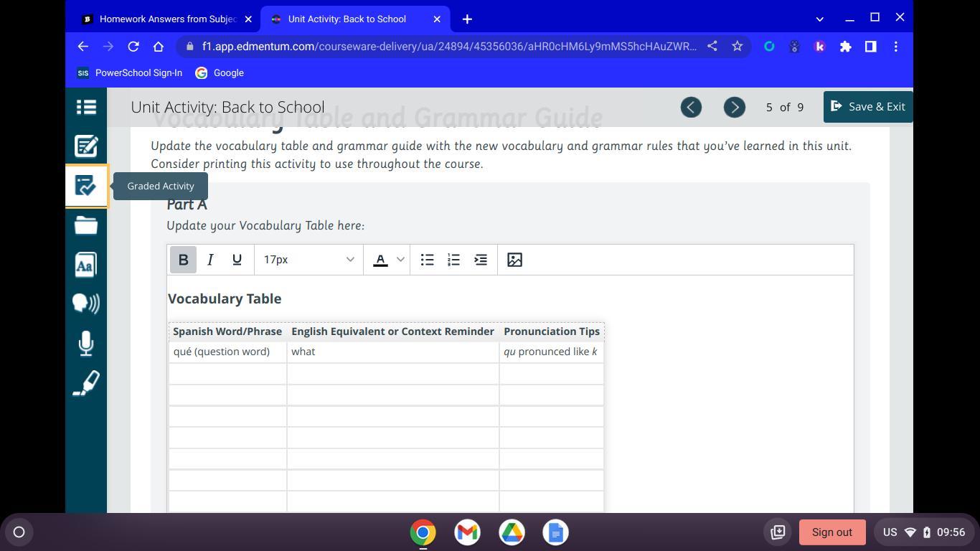Insert an image using the picture icon
Screen dimensions: 980x551
(x=514, y=260)
